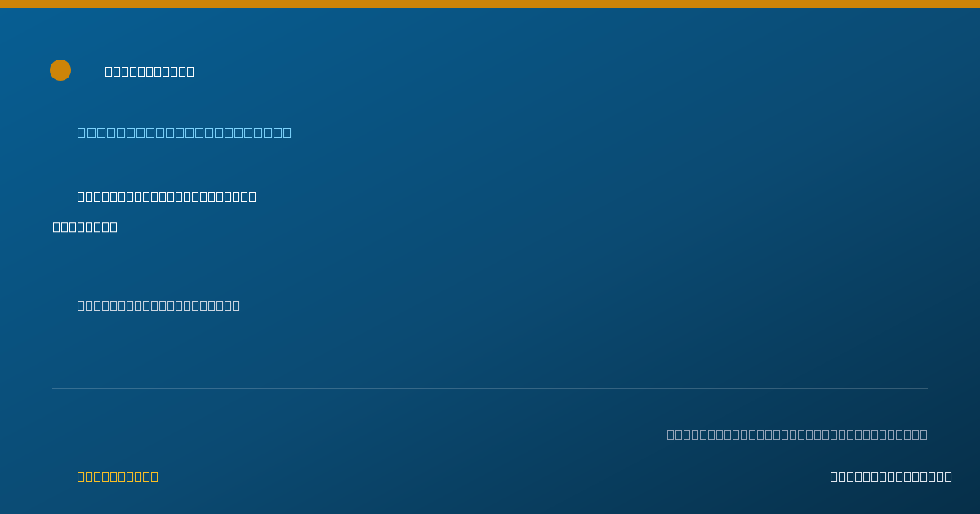This screenshot has width=980, height=514.
Task: Click the first white paragraph line
Action: click(167, 196)
